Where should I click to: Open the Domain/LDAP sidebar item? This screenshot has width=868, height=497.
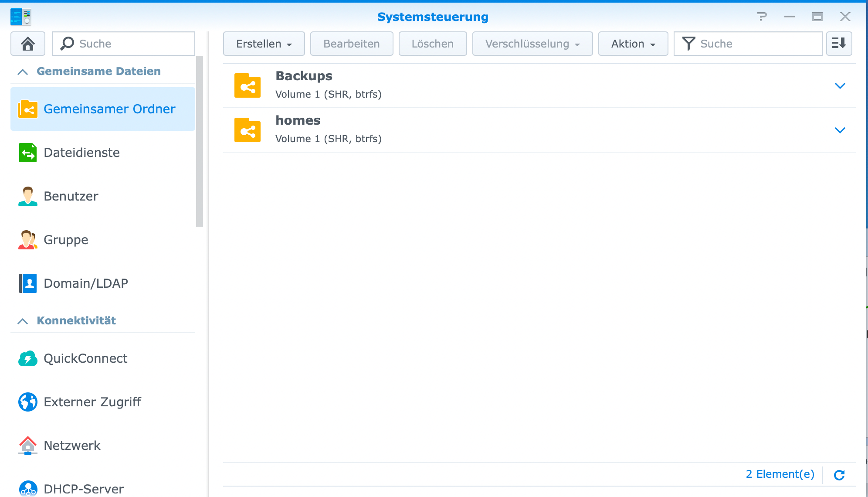pyautogui.click(x=85, y=283)
